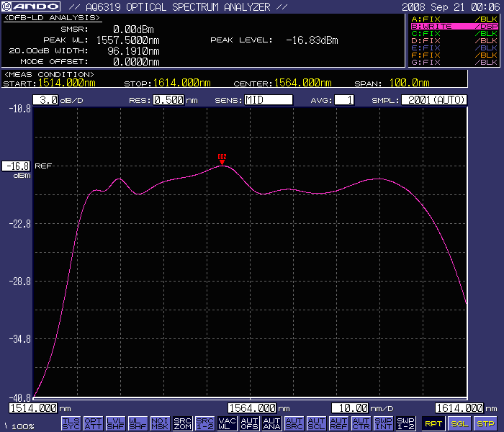Image resolution: width=504 pixels, height=432 pixels.
Task: Click the 20.00dB WIDTH 96.1910nm reading
Action: pos(133,51)
